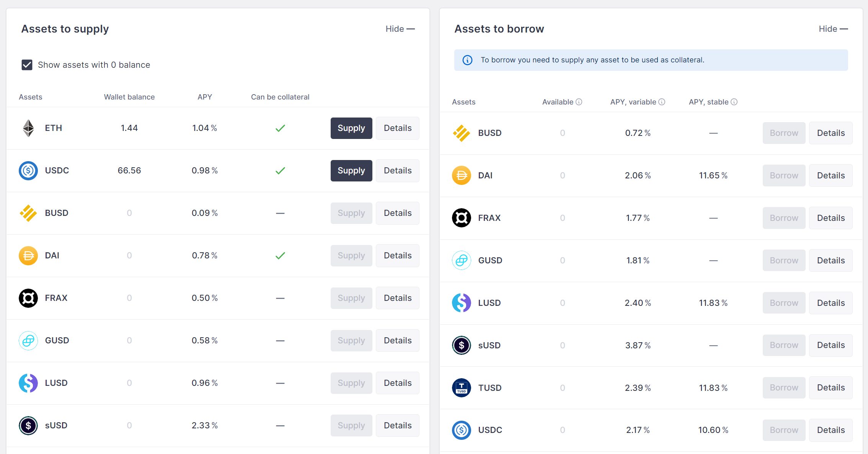Collapse the Assets to supply panel
Image resolution: width=868 pixels, height=454 pixels.
[x=400, y=29]
